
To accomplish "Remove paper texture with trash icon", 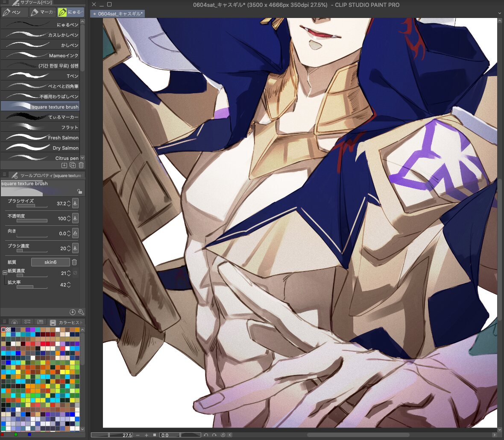I will point(74,262).
